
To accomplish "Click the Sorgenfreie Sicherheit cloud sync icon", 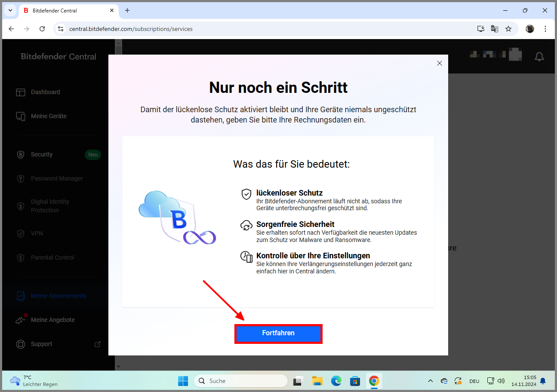I will click(x=246, y=225).
